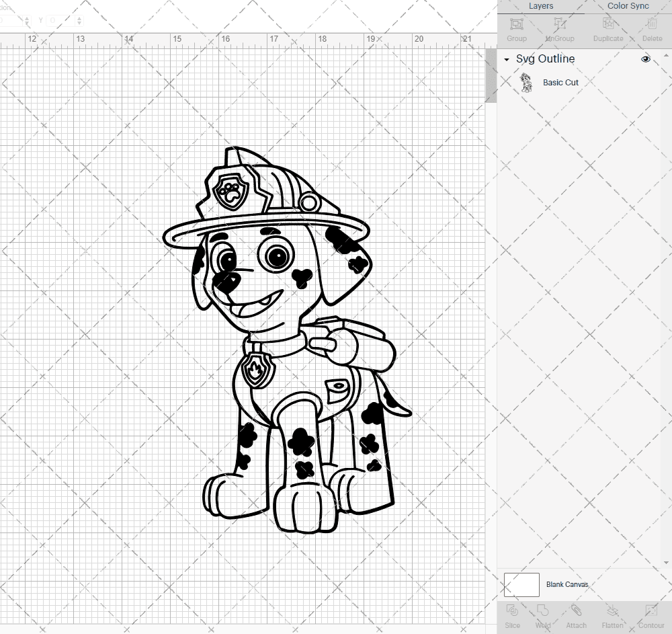Screen dimensions: 672x634
Task: Select the Basic Cut layer
Action: [x=560, y=82]
